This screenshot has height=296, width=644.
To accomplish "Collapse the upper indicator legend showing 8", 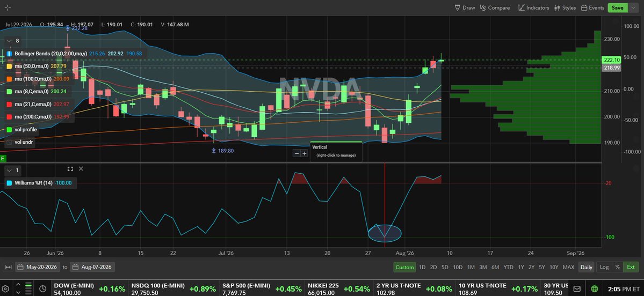I will pyautogui.click(x=10, y=41).
